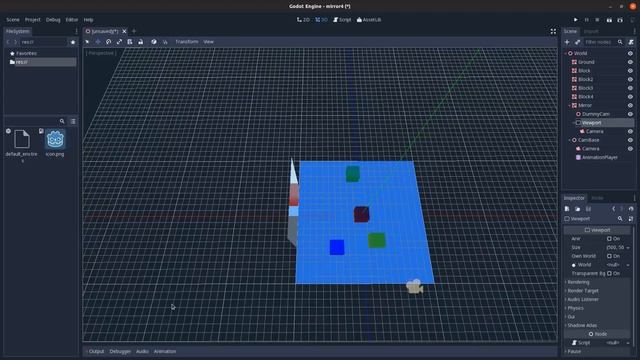Activate the Move Mode tool

point(98,42)
